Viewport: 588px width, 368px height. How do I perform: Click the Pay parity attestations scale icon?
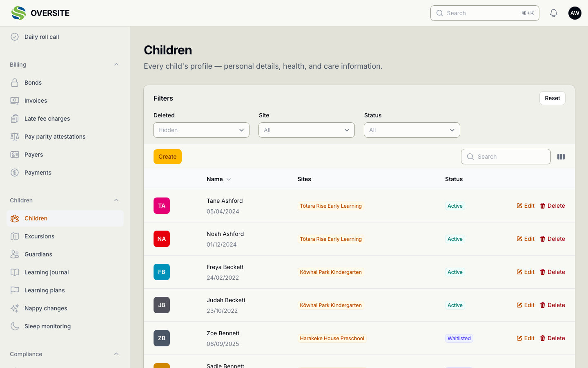pos(15,137)
